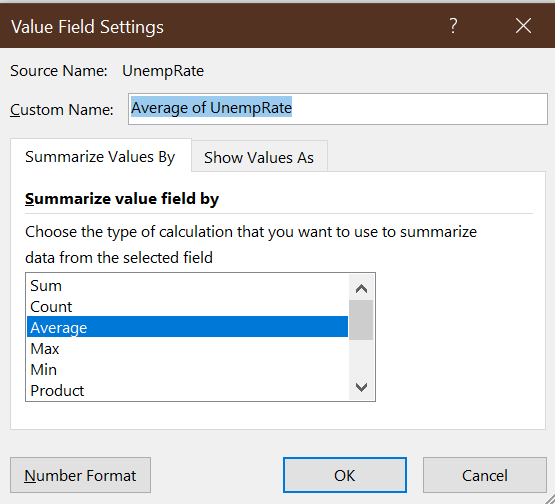
Task: Open the Help question mark icon
Action: [453, 26]
